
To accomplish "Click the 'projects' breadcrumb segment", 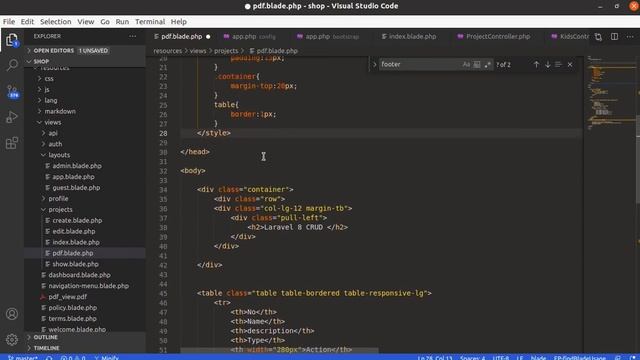I will click(x=226, y=51).
